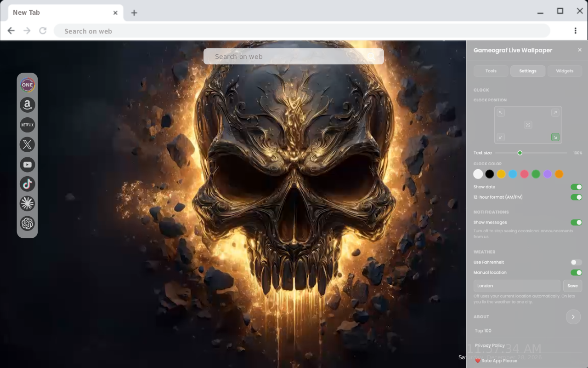Go back using the browser back arrow

click(11, 31)
